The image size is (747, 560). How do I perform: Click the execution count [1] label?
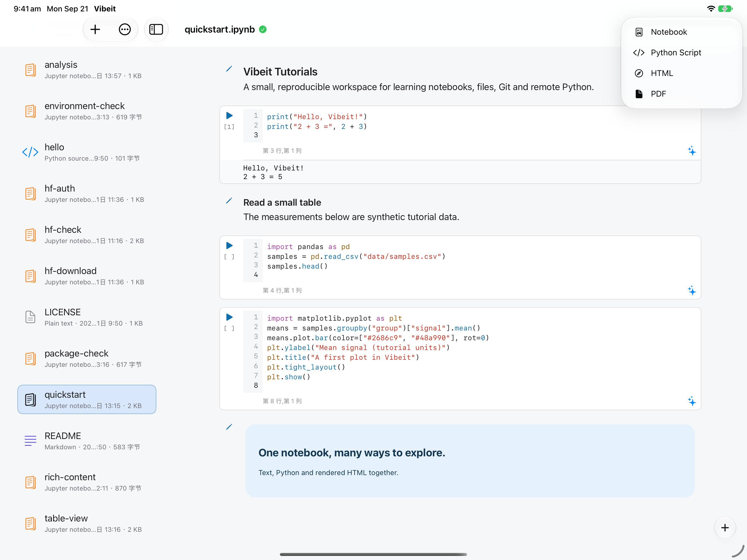229,127
